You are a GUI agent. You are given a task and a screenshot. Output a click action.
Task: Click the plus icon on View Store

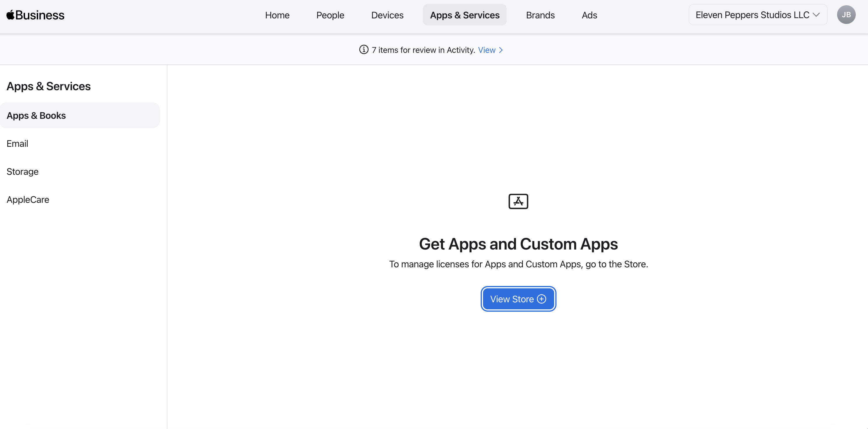[x=542, y=299]
